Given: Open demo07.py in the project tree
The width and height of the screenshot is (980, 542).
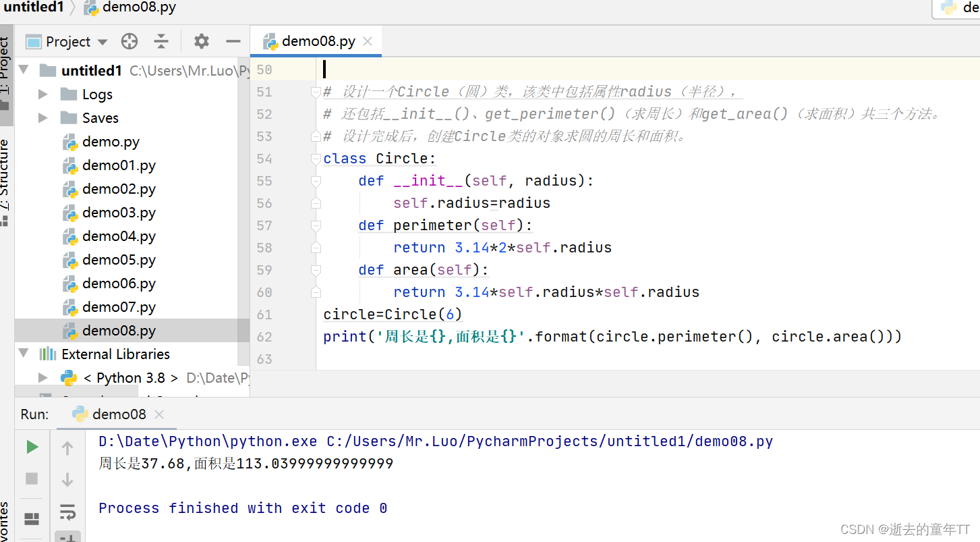Looking at the screenshot, I should click(119, 306).
